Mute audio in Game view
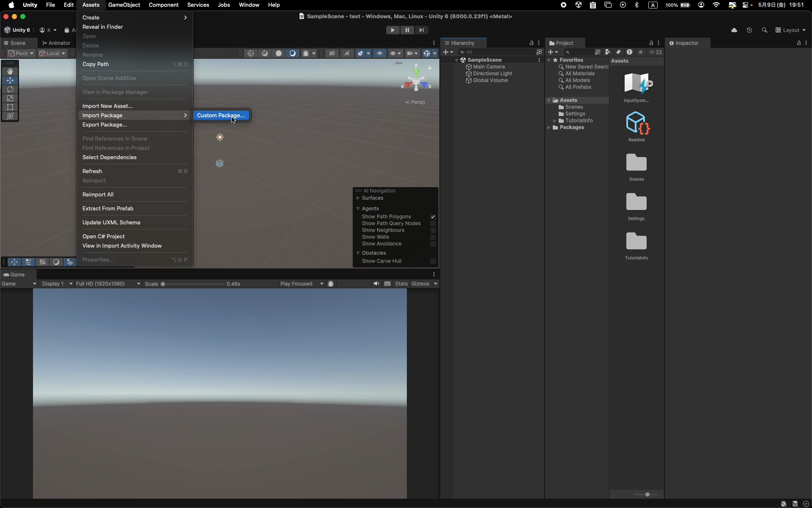Image resolution: width=812 pixels, height=508 pixels. tap(376, 284)
